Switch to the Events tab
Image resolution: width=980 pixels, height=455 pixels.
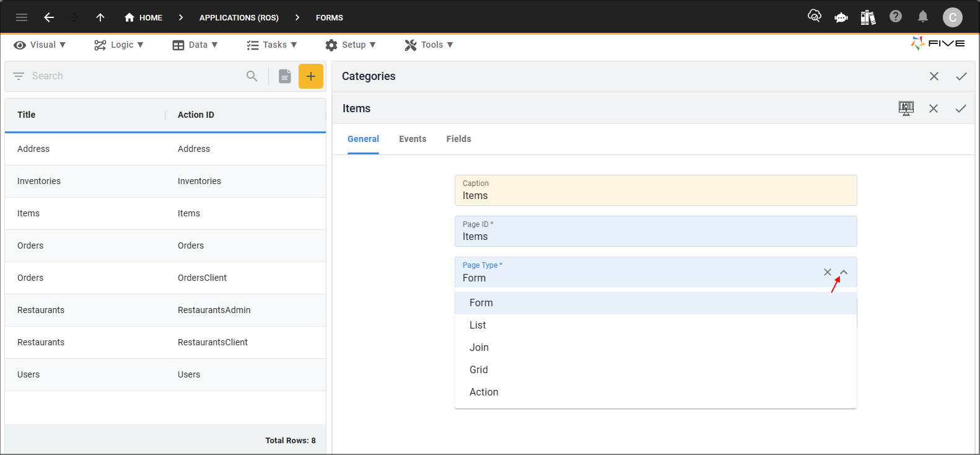[413, 139]
